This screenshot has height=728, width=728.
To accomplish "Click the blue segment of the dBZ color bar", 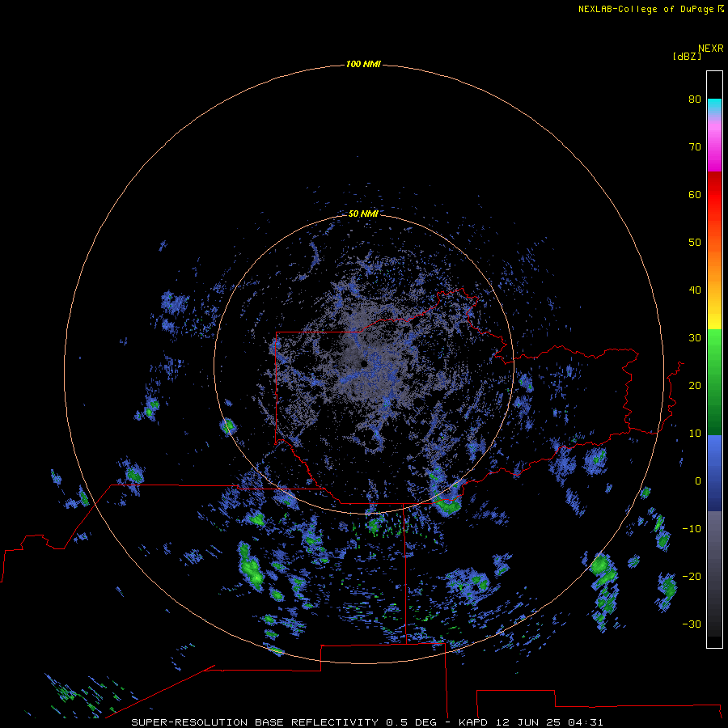I will point(714,472).
